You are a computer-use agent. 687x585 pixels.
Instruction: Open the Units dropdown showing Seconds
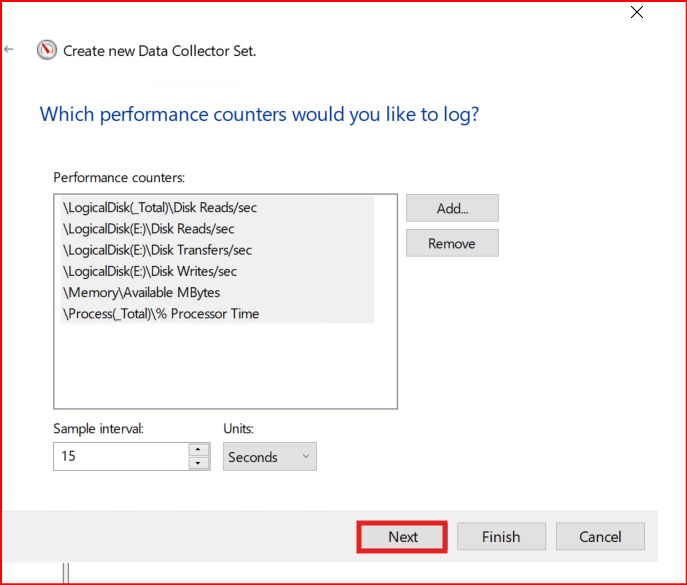(269, 457)
